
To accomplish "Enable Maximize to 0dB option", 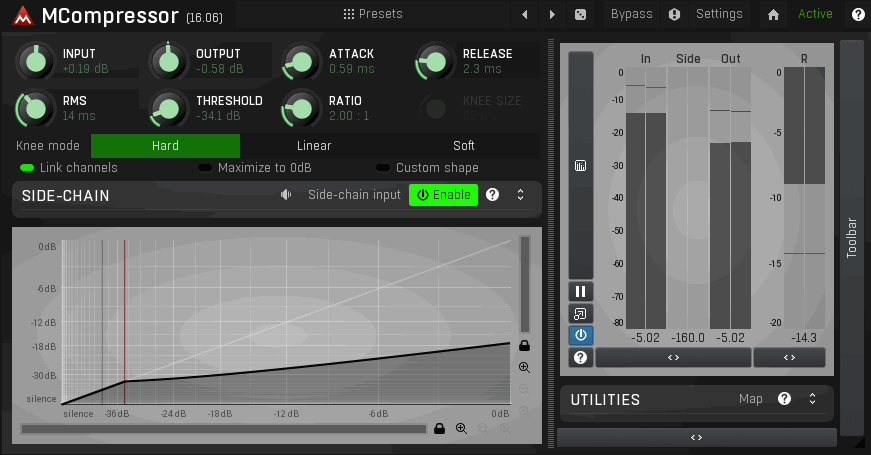I will [255, 168].
